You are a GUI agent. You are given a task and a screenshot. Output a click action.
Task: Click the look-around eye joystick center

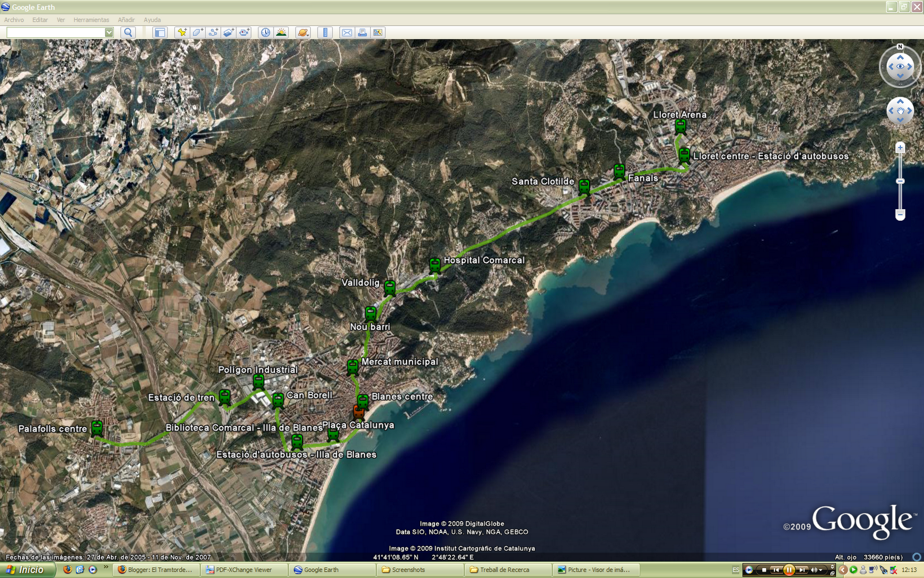pyautogui.click(x=900, y=66)
